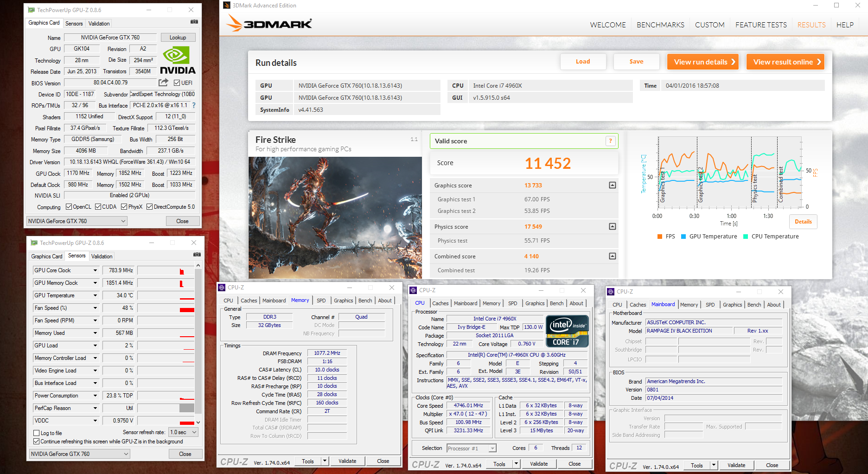Click the GPU Name field NVIDIA GeForce GTX 760
Image resolution: width=868 pixels, height=474 pixels.
[110, 38]
